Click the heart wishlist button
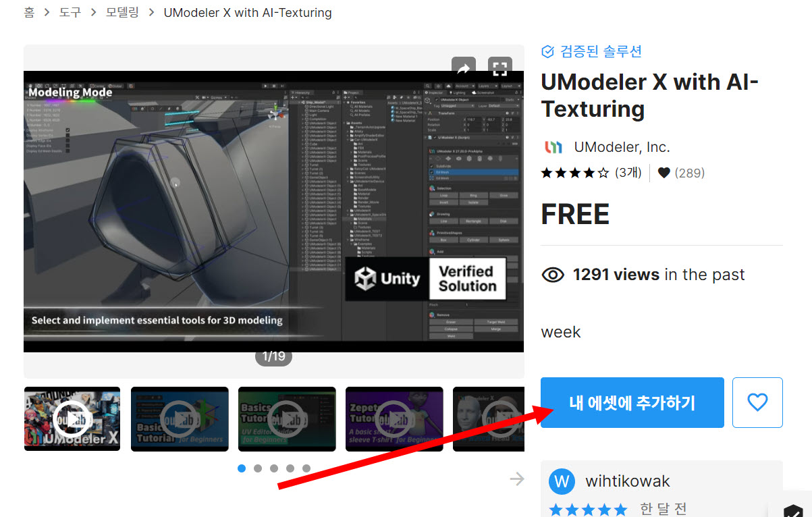 (x=757, y=402)
